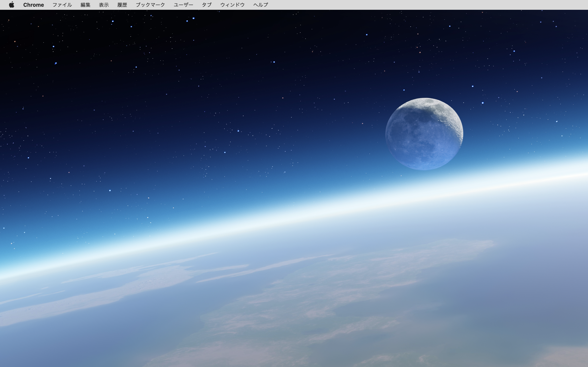The width and height of the screenshot is (588, 367).
Task: Open the ウィンドウ menu
Action: click(x=232, y=5)
